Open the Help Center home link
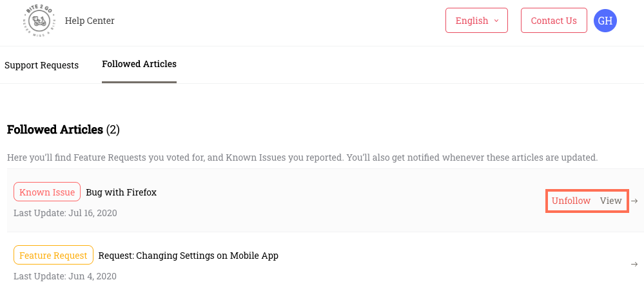The height and width of the screenshot is (291, 644). click(x=90, y=21)
